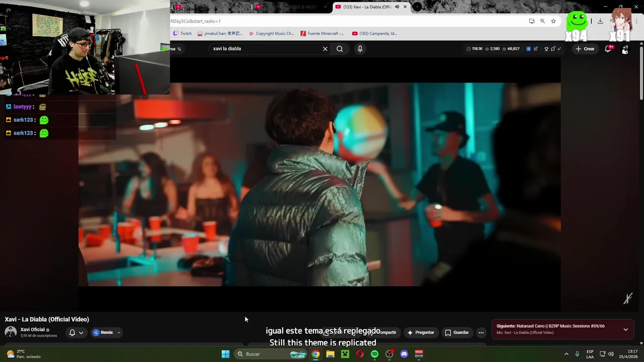Image resolution: width=644 pixels, height=362 pixels.
Task: Open Opera from the taskbar
Action: pos(360,354)
